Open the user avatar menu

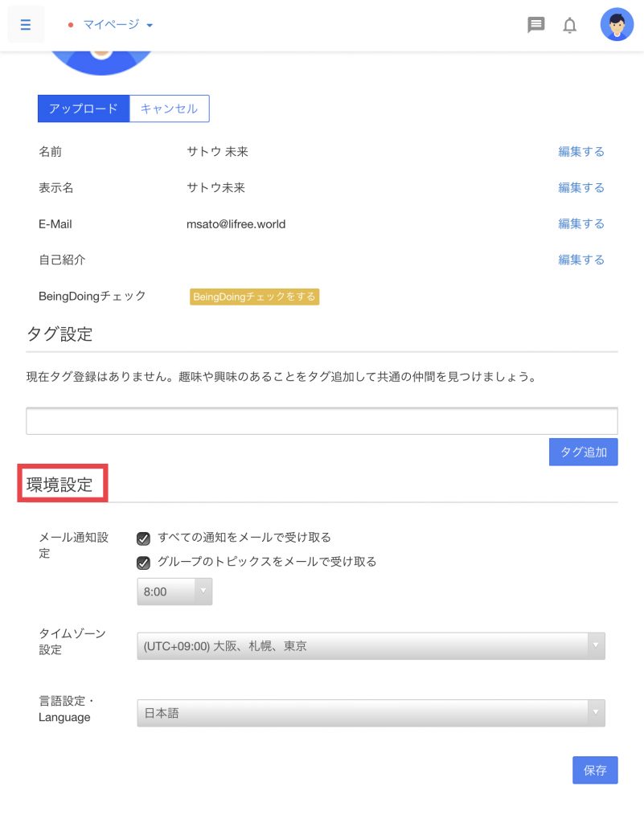point(617,25)
